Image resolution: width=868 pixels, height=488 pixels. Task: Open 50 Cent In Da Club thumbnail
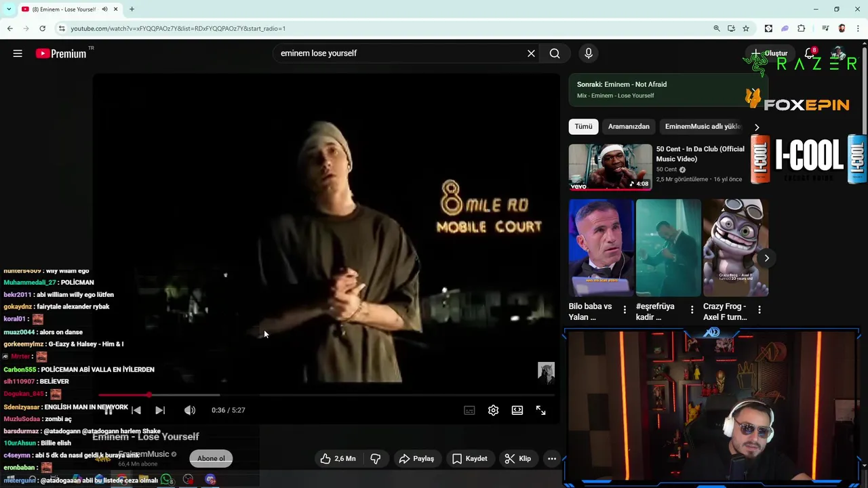[610, 167]
